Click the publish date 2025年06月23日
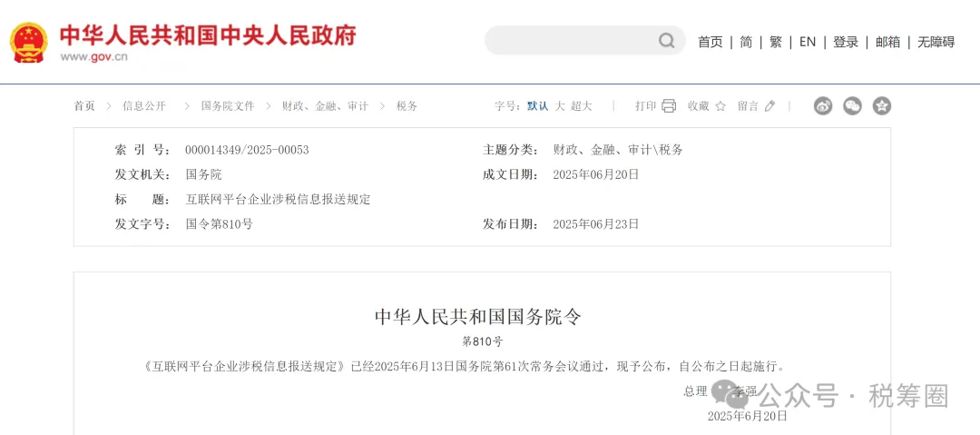The height and width of the screenshot is (435, 980). point(596,224)
